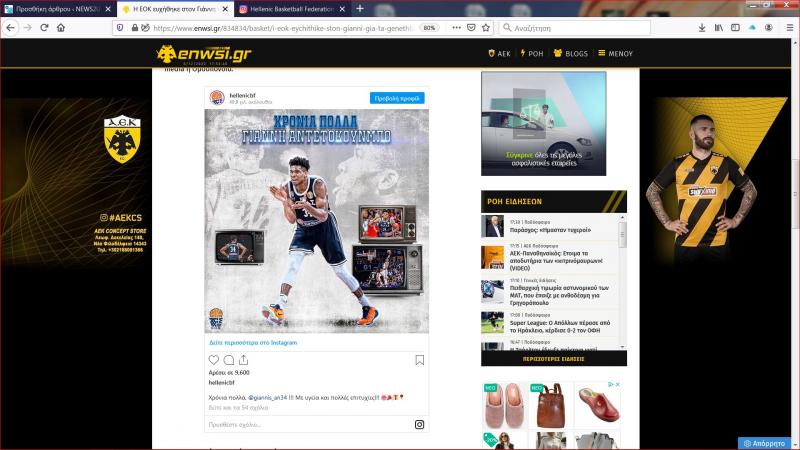Open the AEK menu item

pos(499,53)
